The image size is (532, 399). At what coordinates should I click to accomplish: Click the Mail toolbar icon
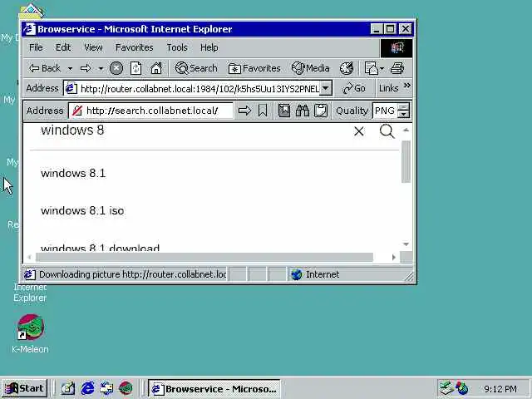point(372,68)
